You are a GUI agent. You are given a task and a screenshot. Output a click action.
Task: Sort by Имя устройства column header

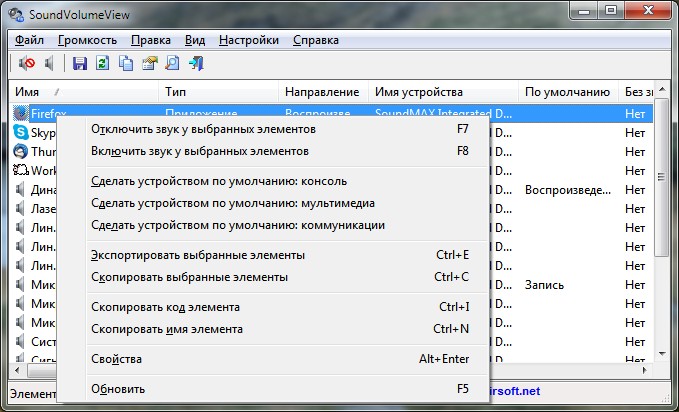coord(443,92)
